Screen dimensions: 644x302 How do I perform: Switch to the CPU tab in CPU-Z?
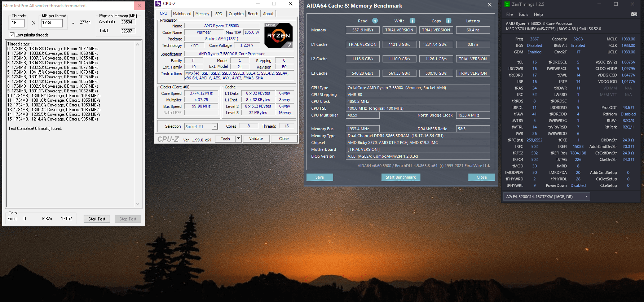point(164,13)
